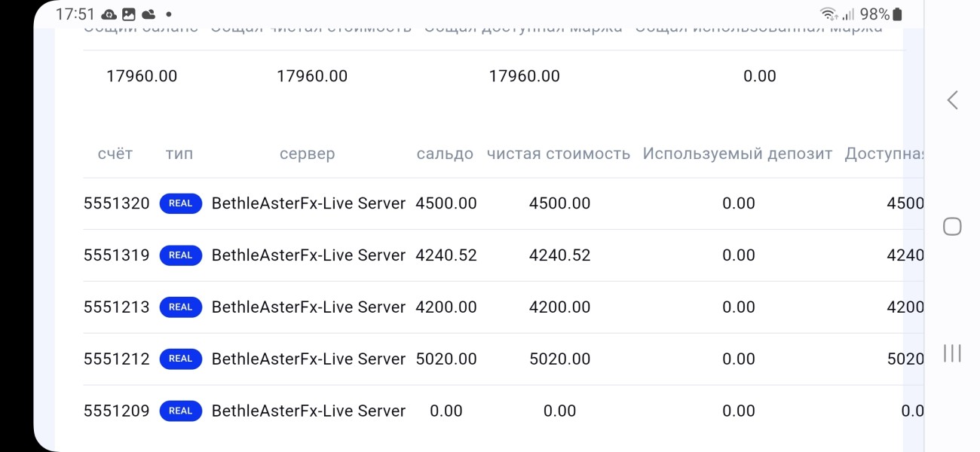The image size is (980, 452).
Task: Tap the Android back chevron
Action: (x=953, y=100)
